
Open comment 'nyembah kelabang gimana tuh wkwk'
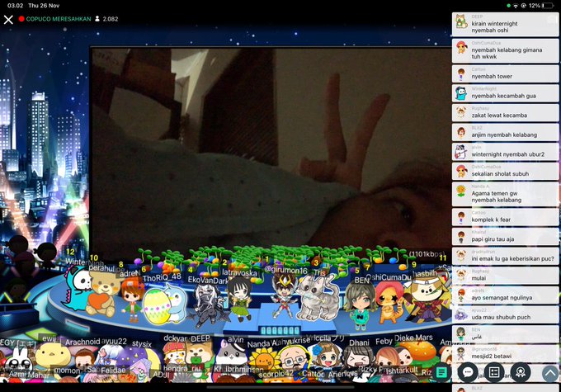point(505,50)
